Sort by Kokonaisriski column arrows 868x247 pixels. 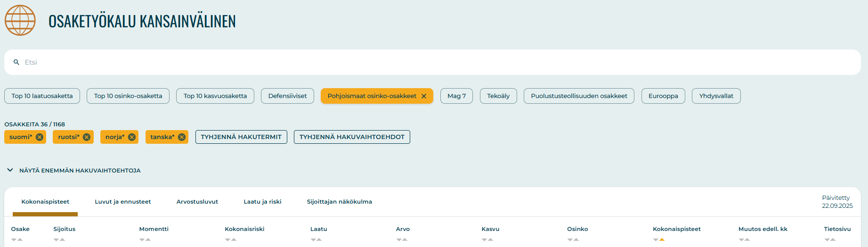[231, 239]
